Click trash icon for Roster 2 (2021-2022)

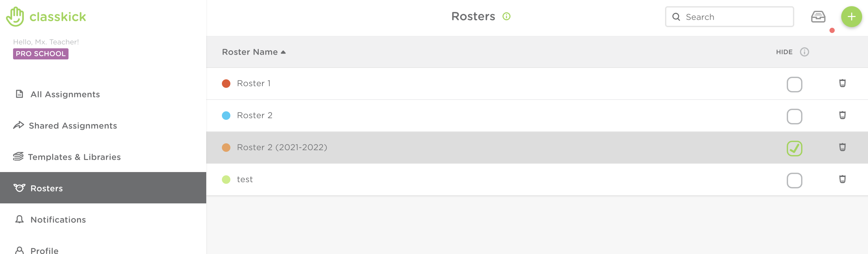tap(842, 147)
